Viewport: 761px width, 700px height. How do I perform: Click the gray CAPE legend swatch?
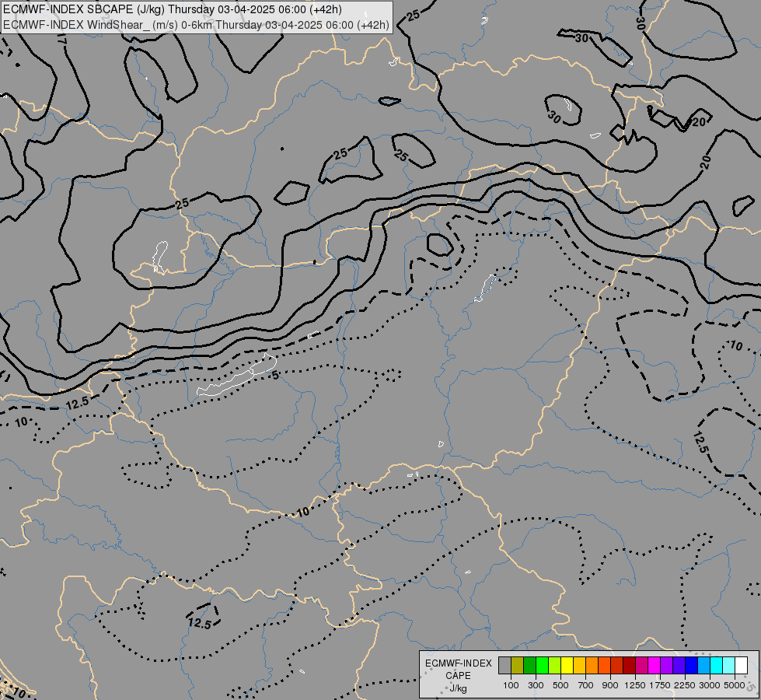504,666
